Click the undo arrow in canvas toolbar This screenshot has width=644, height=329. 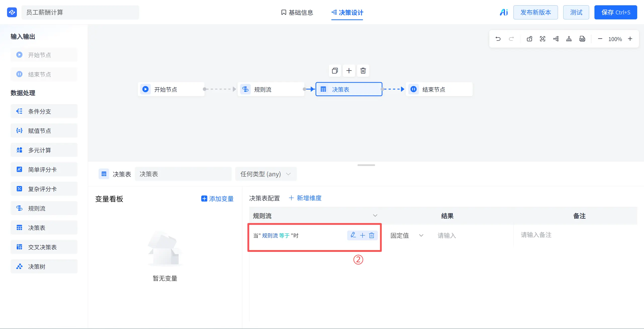tap(498, 39)
